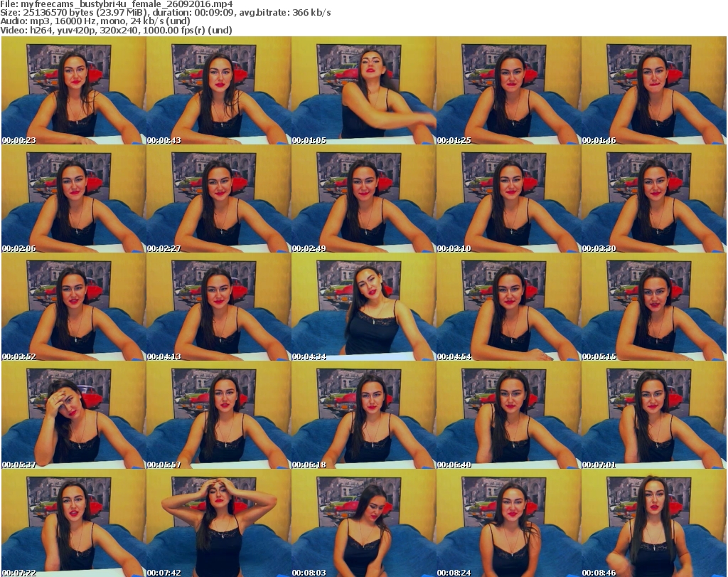Open the thumbnail stamped 00:01:05
The width and height of the screenshot is (728, 577).
tap(363, 90)
